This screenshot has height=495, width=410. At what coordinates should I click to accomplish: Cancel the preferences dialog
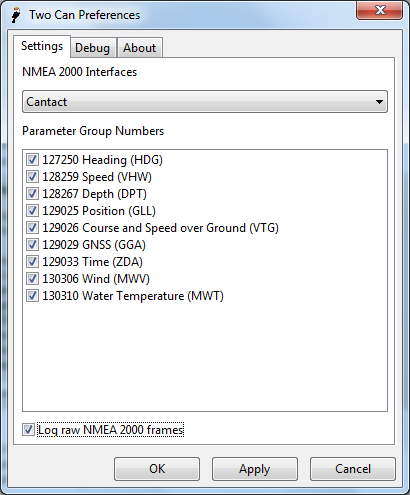tap(353, 469)
